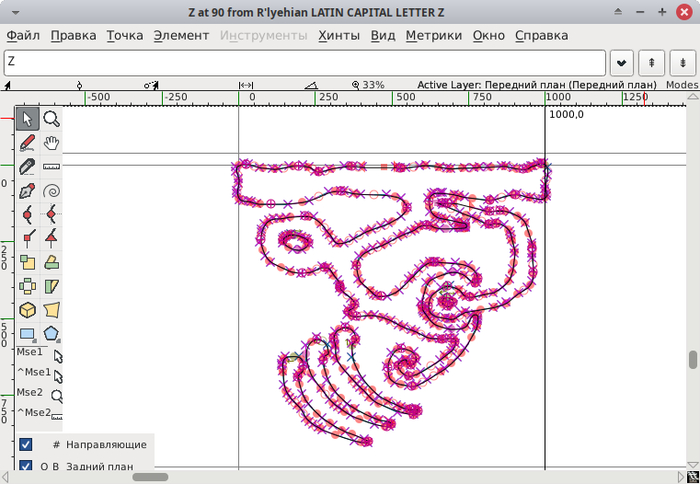Image resolution: width=700 pixels, height=484 pixels.
Task: Open the Справка menu
Action: (542, 35)
